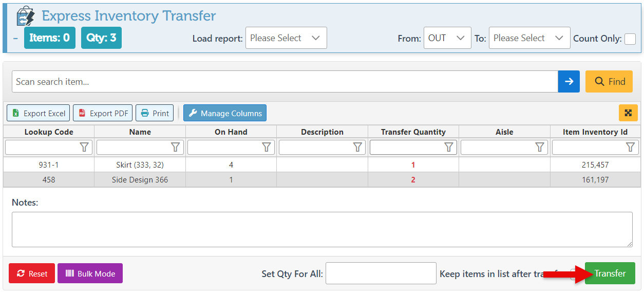This screenshot has height=293, width=644.
Task: Click the Export Excel toolbar button
Action: coord(39,113)
